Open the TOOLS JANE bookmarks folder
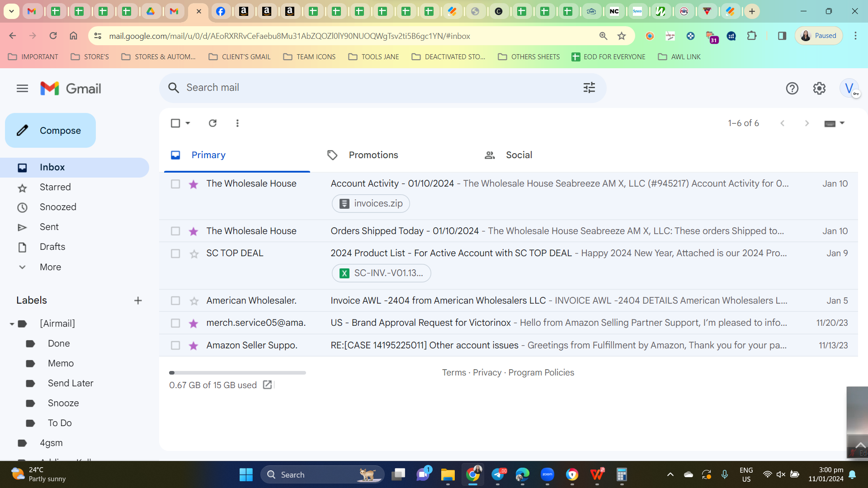 coord(373,57)
